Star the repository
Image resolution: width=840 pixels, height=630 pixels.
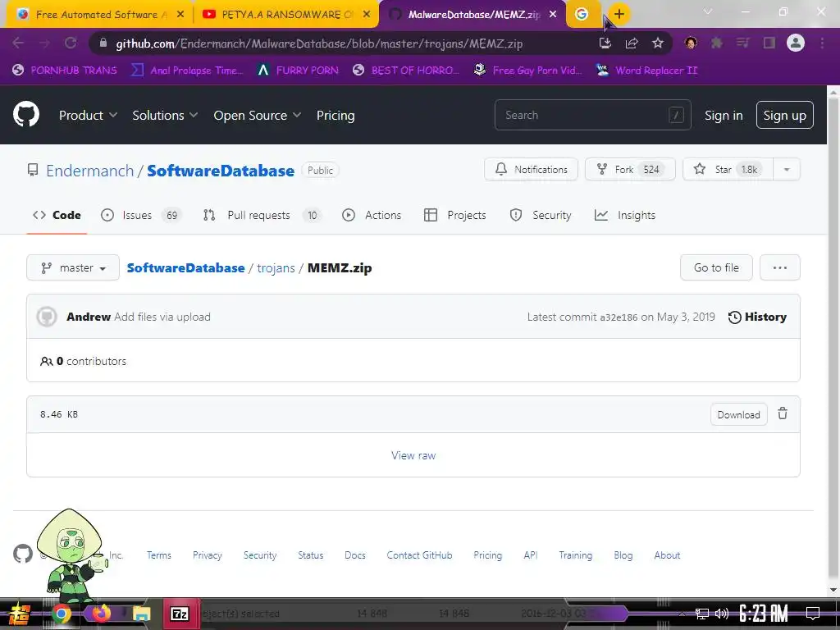(x=728, y=169)
